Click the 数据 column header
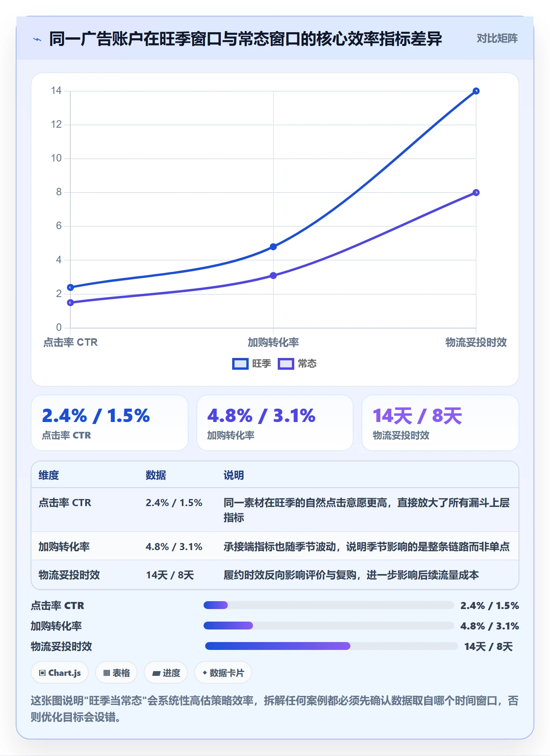 (x=156, y=475)
